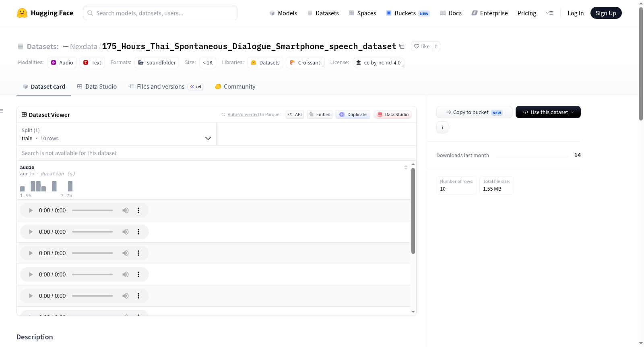Click the Sign Up button

(606, 13)
